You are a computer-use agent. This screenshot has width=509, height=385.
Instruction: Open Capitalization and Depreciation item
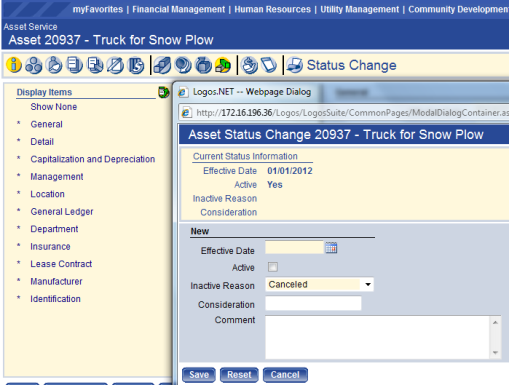tap(93, 159)
